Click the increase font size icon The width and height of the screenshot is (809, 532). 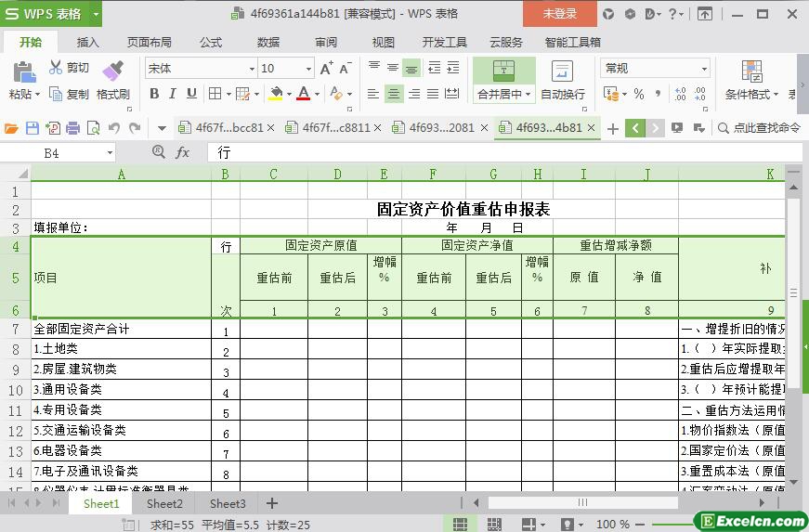click(326, 68)
